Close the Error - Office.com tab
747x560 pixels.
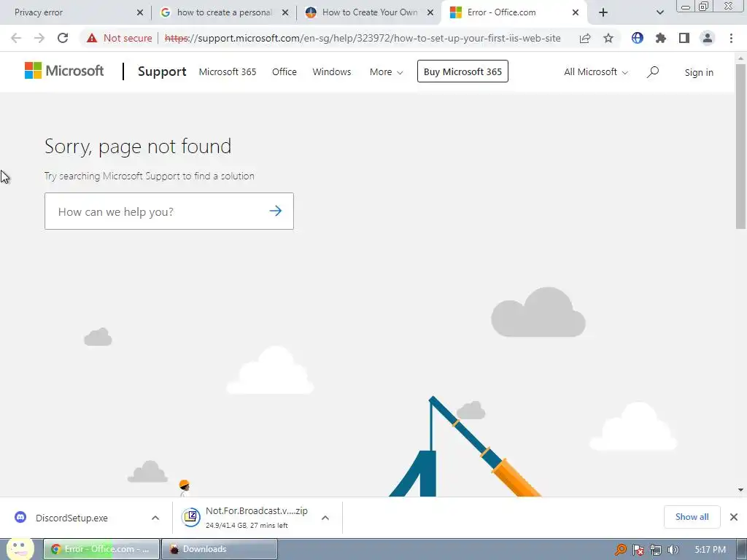click(576, 13)
